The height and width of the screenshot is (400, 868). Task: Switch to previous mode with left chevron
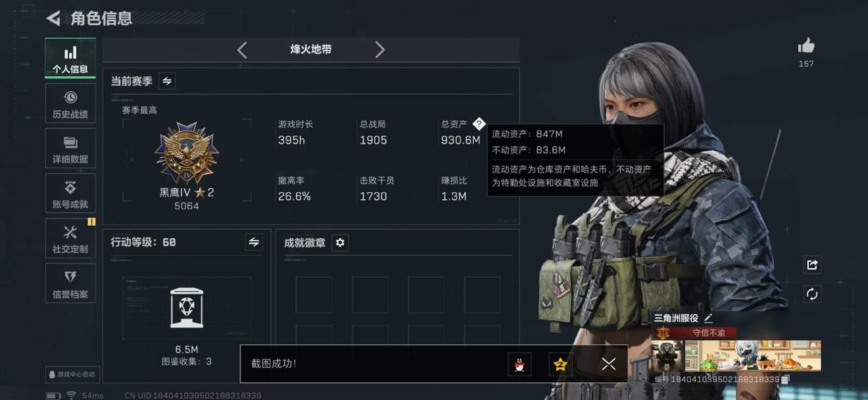(x=242, y=50)
